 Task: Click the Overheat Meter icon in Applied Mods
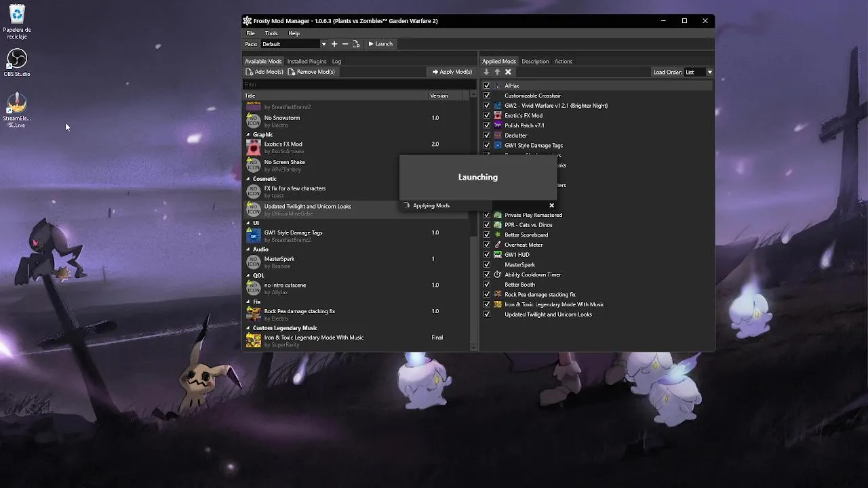tap(498, 245)
